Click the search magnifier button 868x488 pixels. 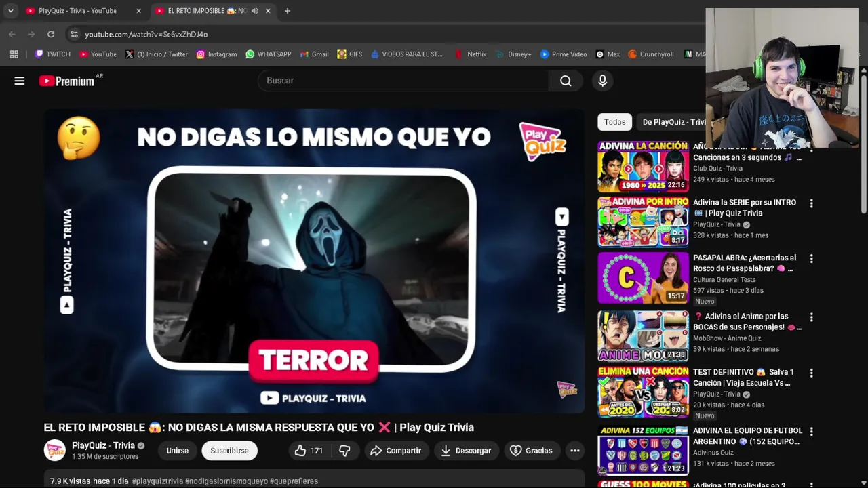566,81
